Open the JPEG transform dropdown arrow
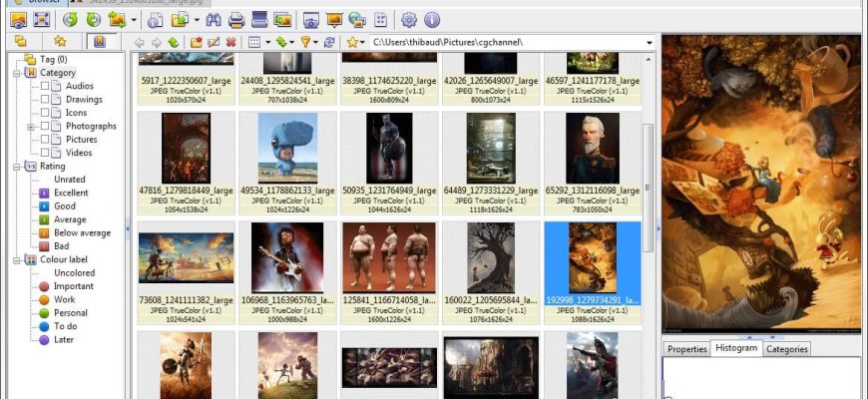 134,21
